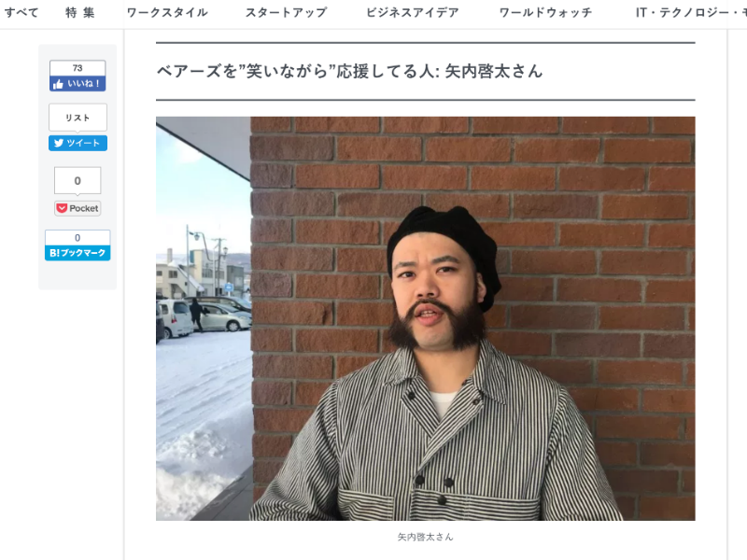This screenshot has height=560, width=747.
Task: Click the B!ブックマーク Hatena bookmark button
Action: pos(78,253)
